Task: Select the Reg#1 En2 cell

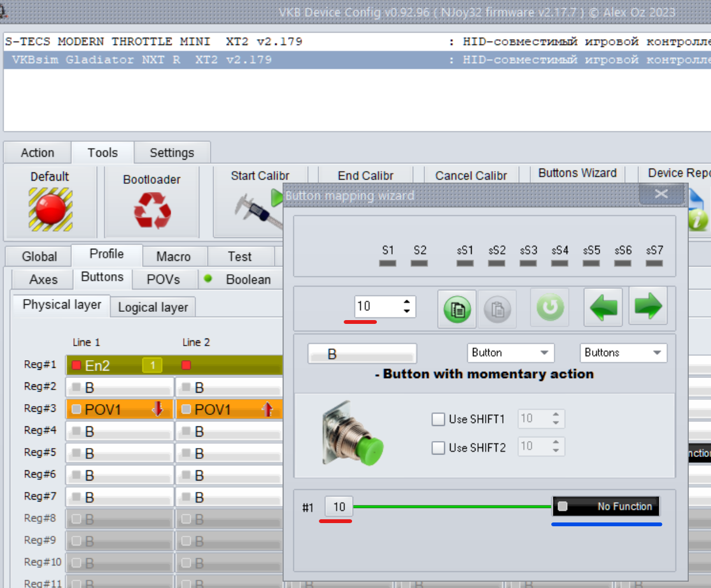Action: [x=120, y=365]
